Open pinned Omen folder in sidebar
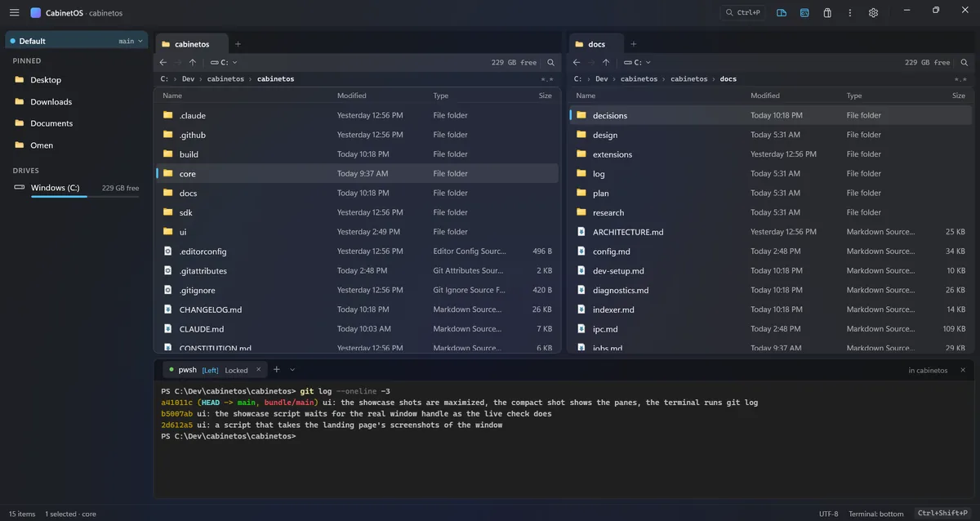The image size is (980, 521). point(42,145)
